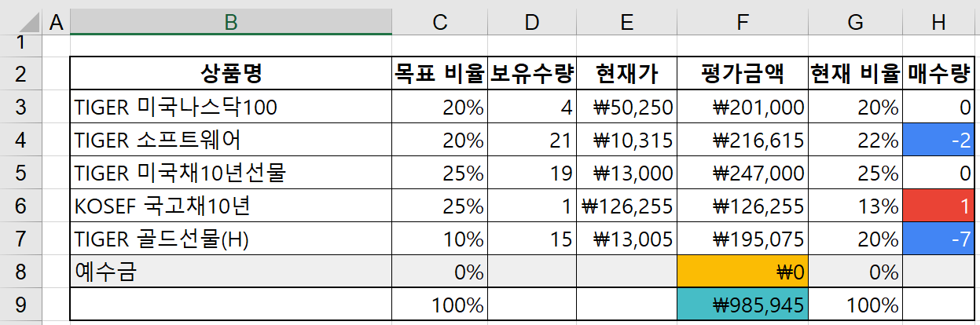The width and height of the screenshot is (980, 325).
Task: Select column B header
Action: (x=230, y=22)
